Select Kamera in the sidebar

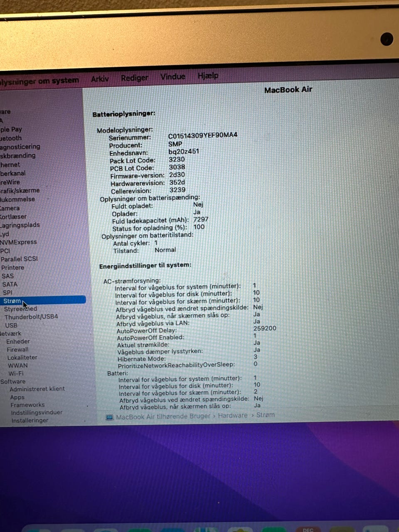point(10,208)
